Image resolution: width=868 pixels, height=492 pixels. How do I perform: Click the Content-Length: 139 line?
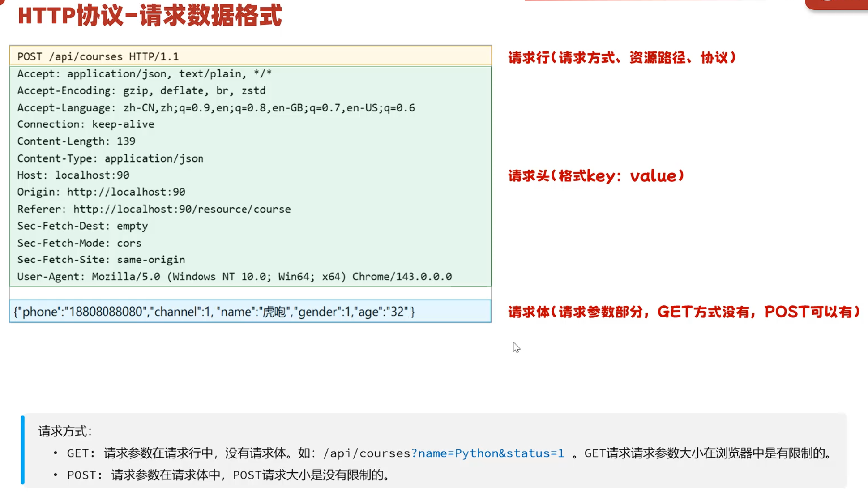pos(77,141)
